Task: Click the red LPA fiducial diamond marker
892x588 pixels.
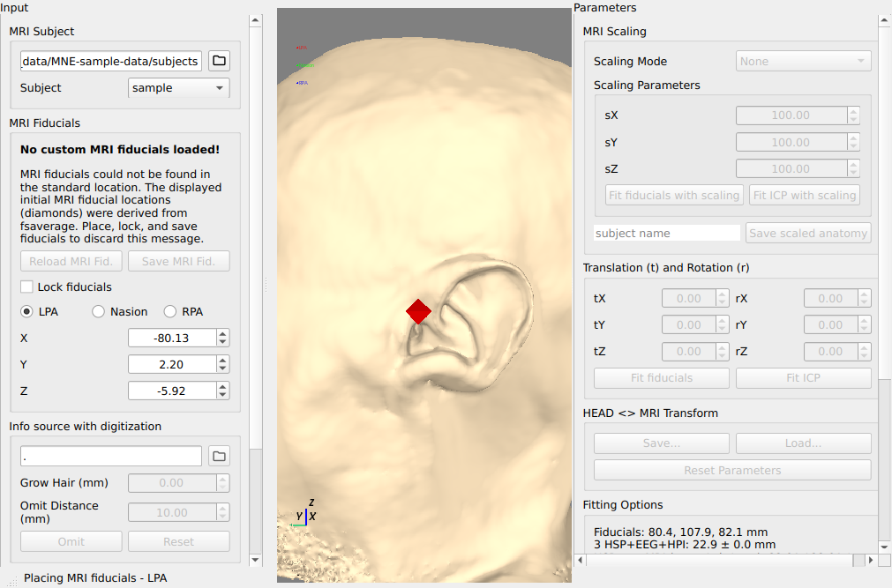Action: [418, 311]
